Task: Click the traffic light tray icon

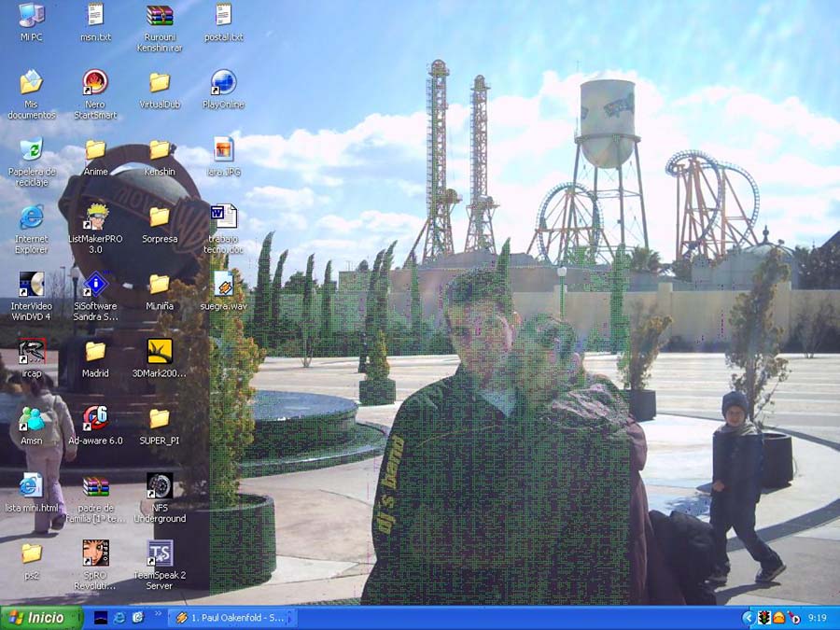Action: [763, 618]
